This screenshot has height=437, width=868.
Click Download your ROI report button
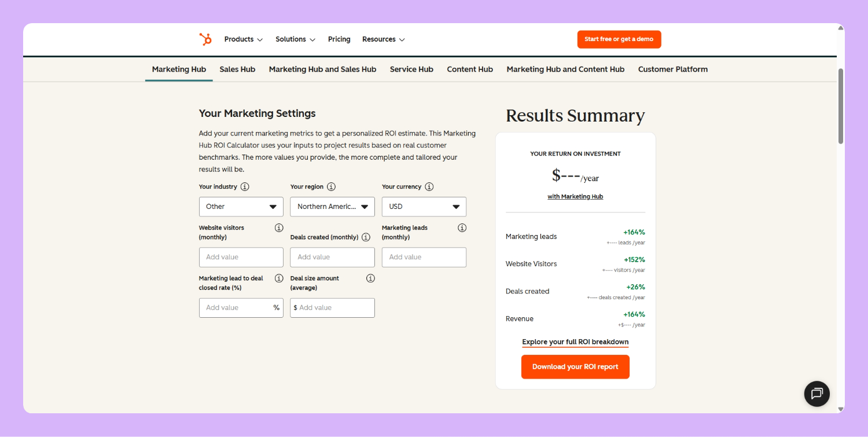[575, 367]
